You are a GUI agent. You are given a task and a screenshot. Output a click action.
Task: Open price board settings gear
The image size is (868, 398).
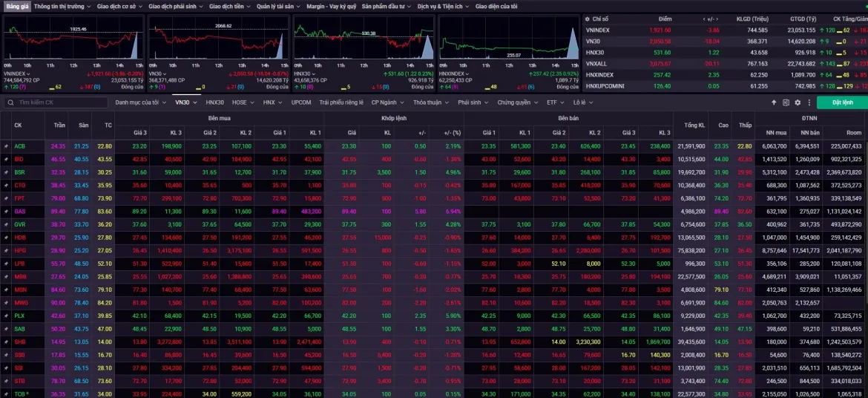[798, 102]
